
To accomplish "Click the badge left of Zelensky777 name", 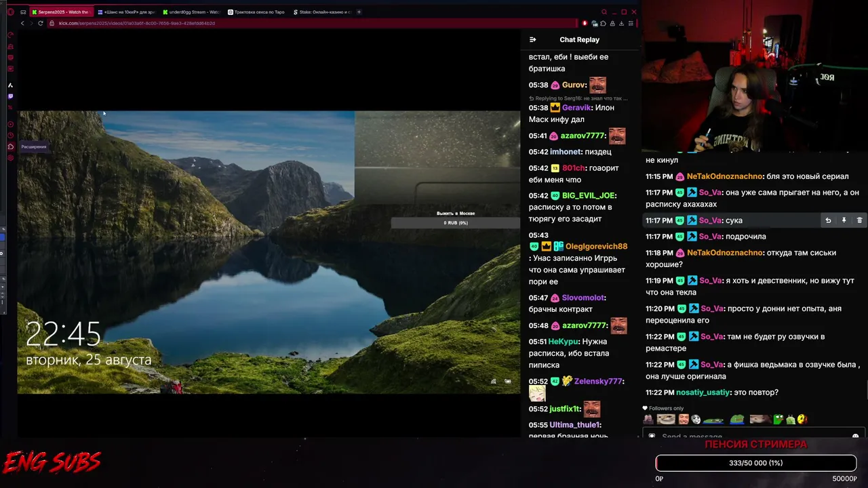I will click(x=567, y=382).
